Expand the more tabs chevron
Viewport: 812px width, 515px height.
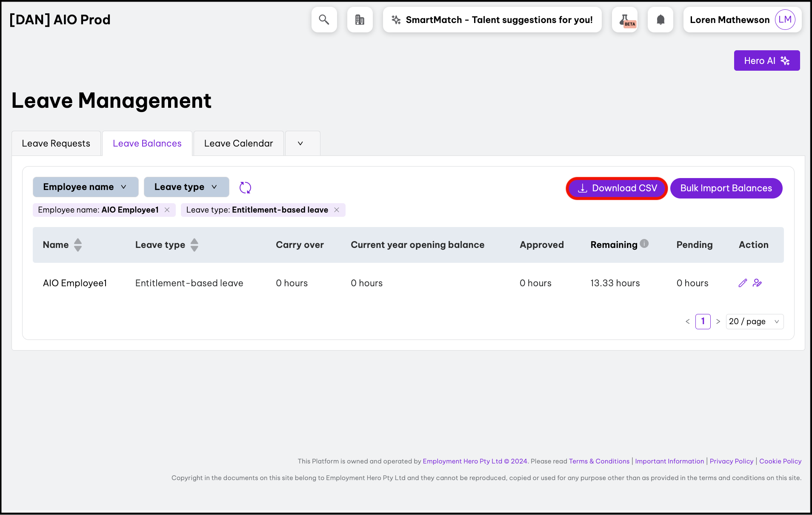300,144
